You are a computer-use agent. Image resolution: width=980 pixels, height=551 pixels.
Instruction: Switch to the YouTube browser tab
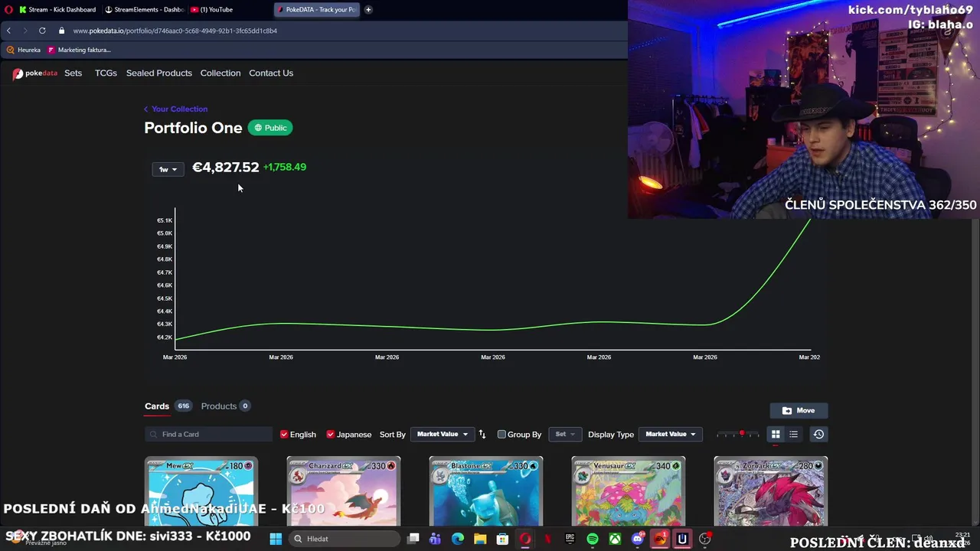click(213, 9)
